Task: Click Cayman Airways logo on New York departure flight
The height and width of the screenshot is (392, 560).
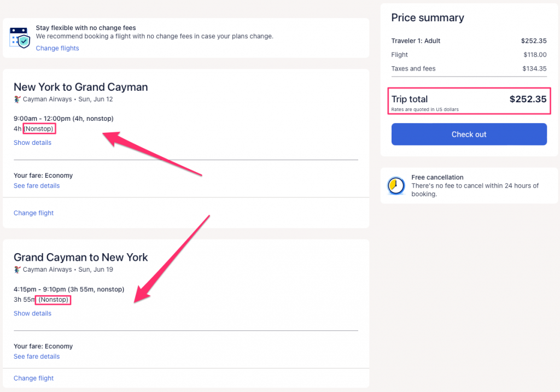Action: point(17,100)
